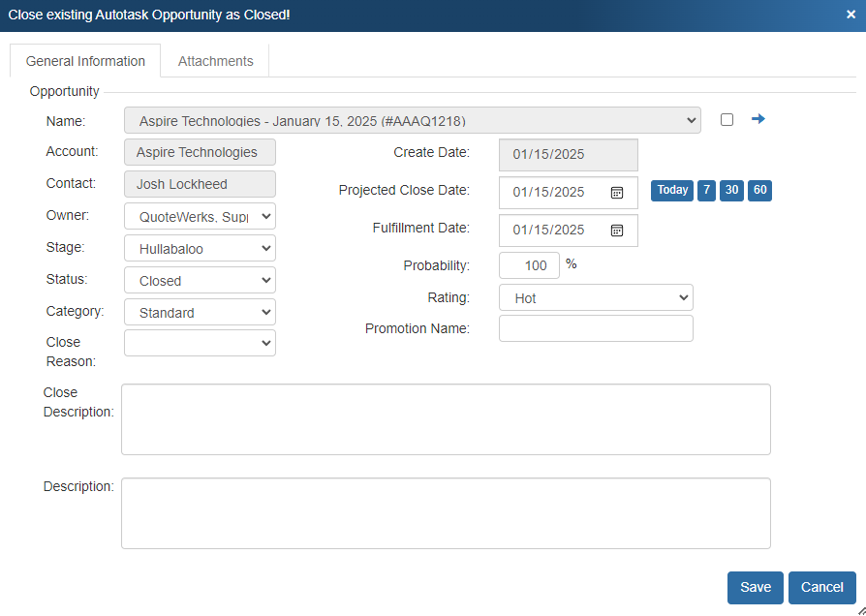Open the Status dropdown showing Closed

(200, 280)
